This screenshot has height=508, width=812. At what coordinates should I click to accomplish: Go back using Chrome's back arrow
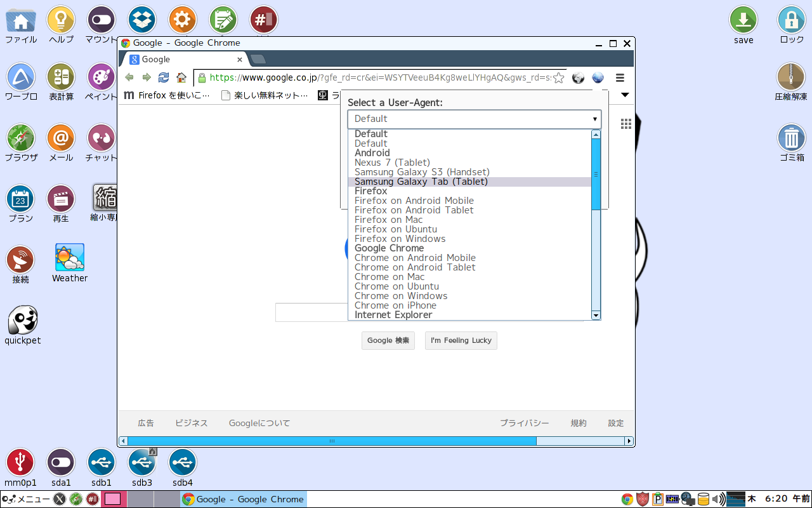pos(129,77)
